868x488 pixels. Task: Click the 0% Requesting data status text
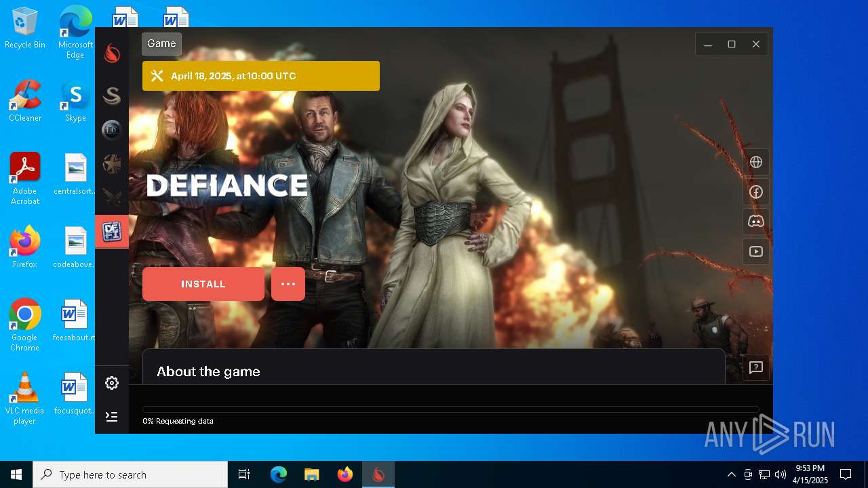point(178,421)
